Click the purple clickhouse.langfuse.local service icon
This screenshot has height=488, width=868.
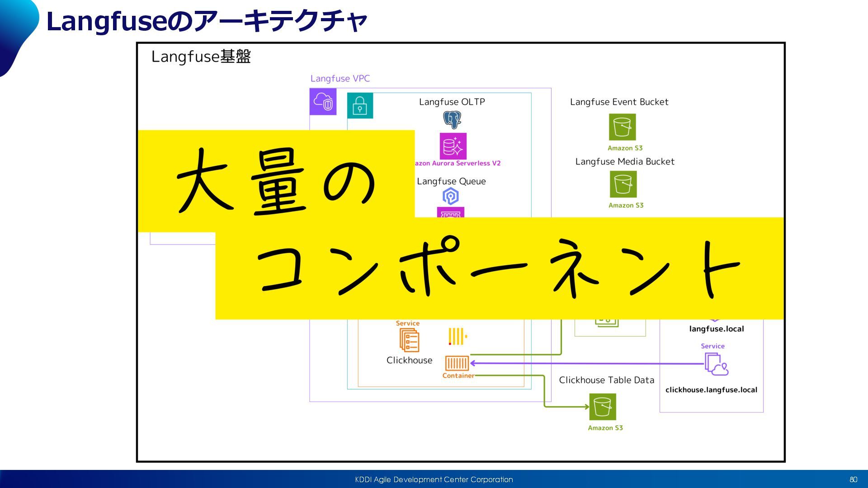pos(716,364)
